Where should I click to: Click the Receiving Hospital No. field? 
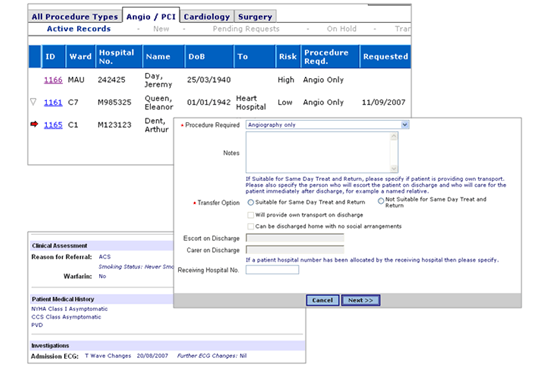272,269
